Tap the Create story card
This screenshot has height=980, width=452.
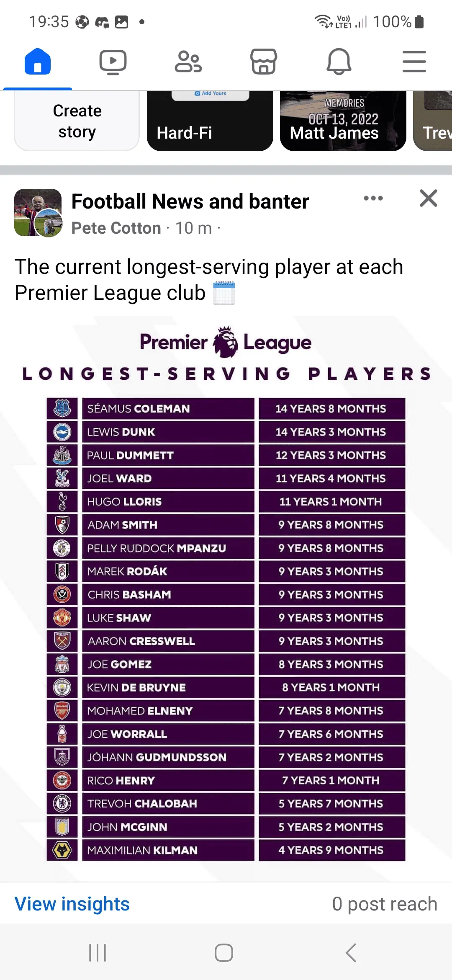coord(77,121)
